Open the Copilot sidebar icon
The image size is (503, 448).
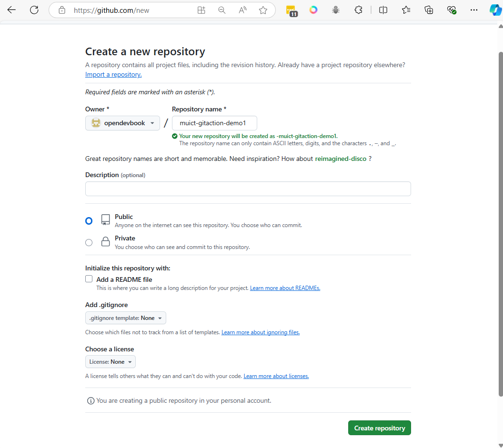pos(496,10)
